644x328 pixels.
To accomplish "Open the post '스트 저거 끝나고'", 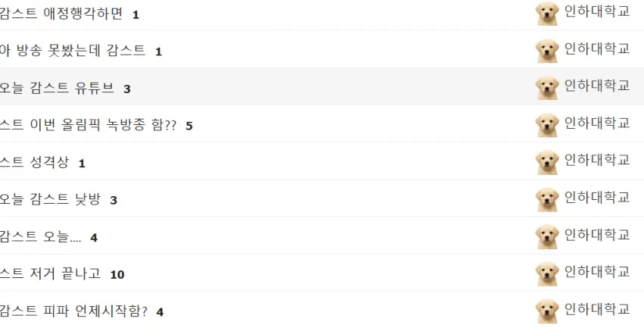I will 51,273.
